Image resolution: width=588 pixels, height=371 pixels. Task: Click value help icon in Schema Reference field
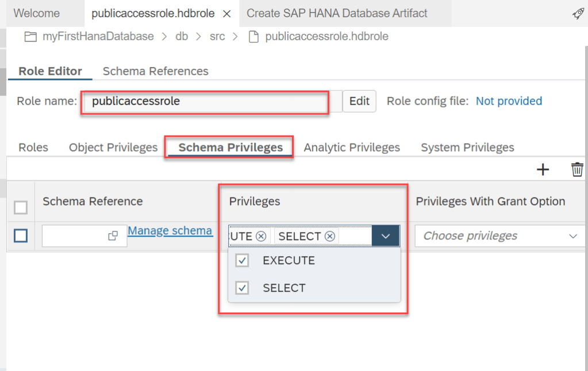tap(113, 235)
